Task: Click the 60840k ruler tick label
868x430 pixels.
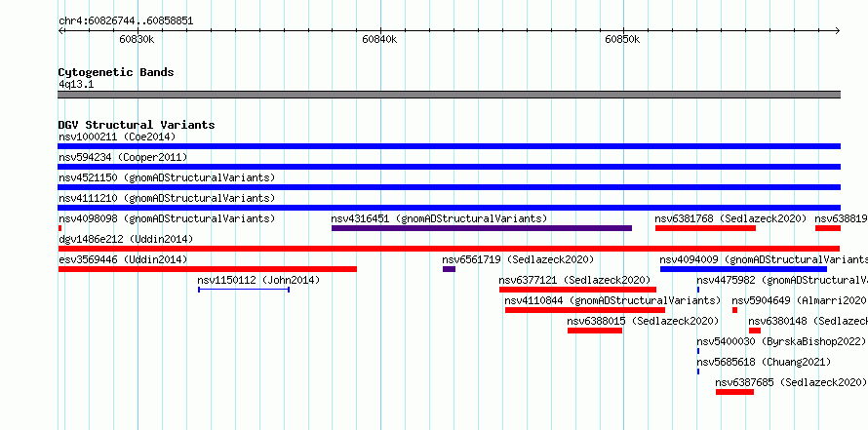Action: (379, 40)
